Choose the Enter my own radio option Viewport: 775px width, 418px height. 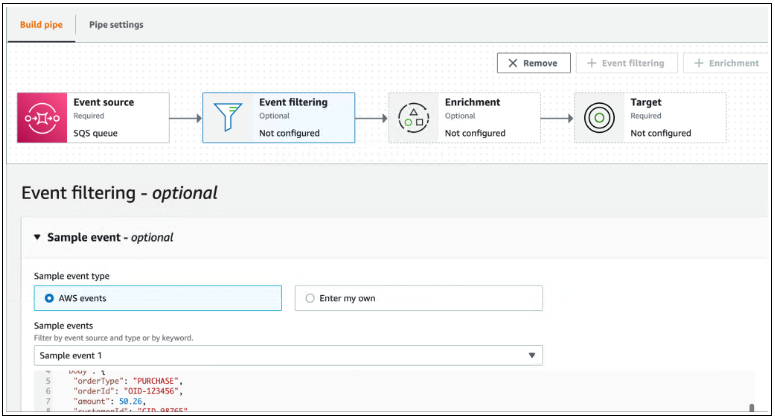(310, 298)
